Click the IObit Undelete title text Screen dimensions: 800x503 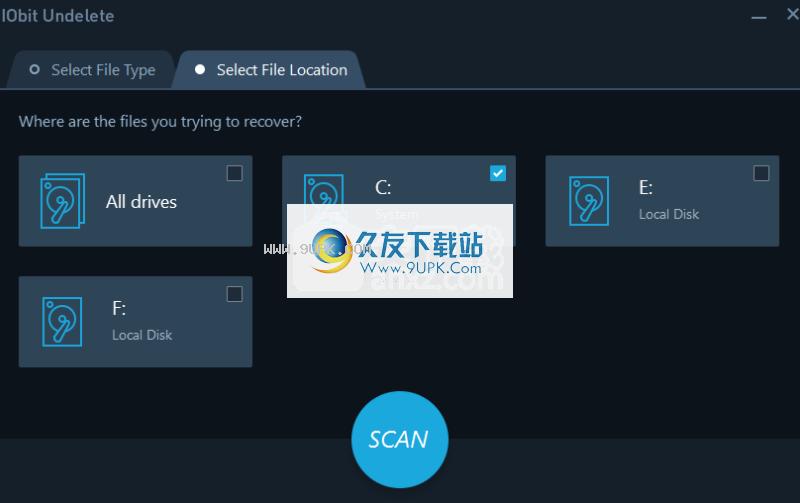pos(58,16)
